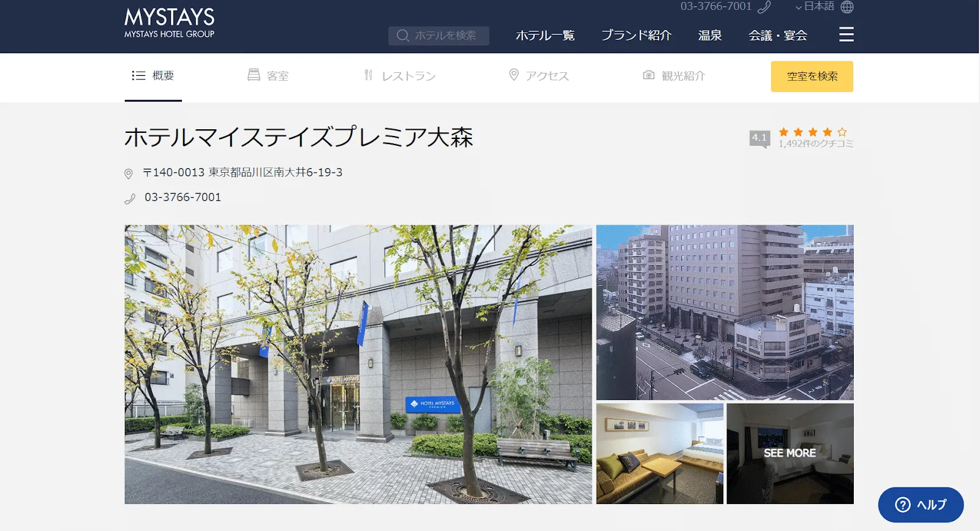Click the magnifier search icon
The image size is (980, 531).
click(402, 36)
